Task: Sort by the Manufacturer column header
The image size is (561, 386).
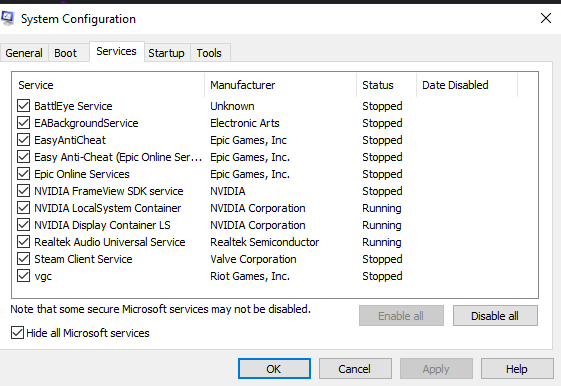Action: coord(280,85)
